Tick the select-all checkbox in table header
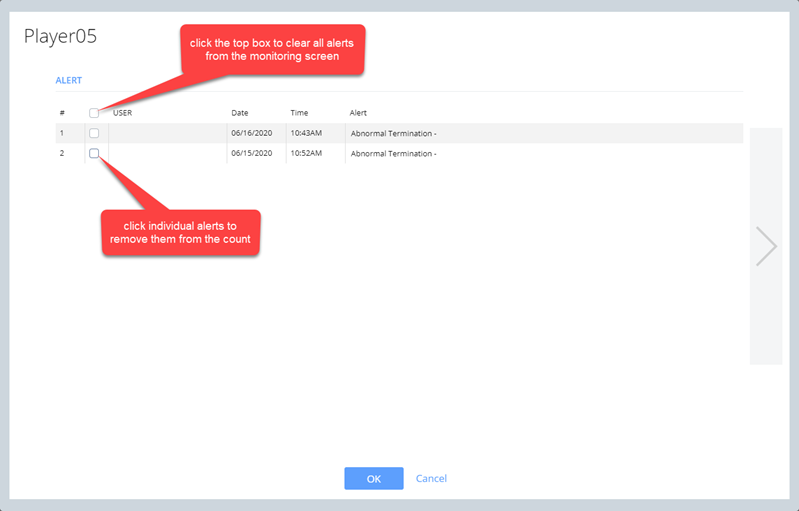The image size is (799, 511). pos(94,113)
